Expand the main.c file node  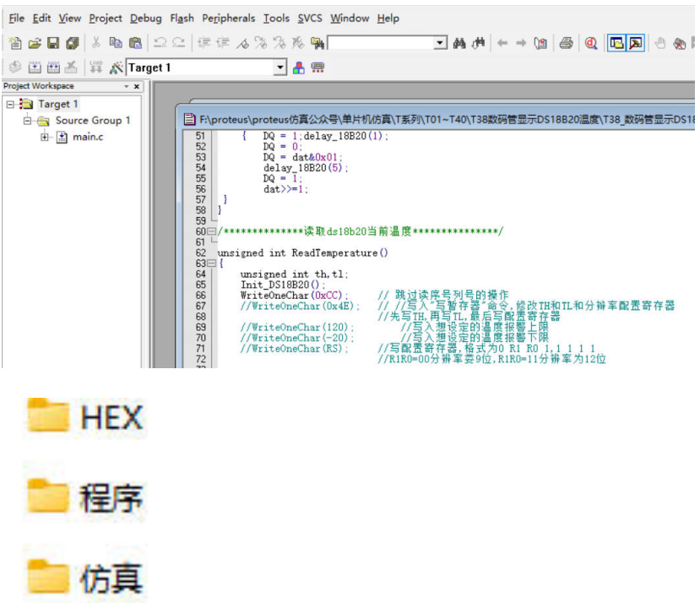click(x=45, y=137)
